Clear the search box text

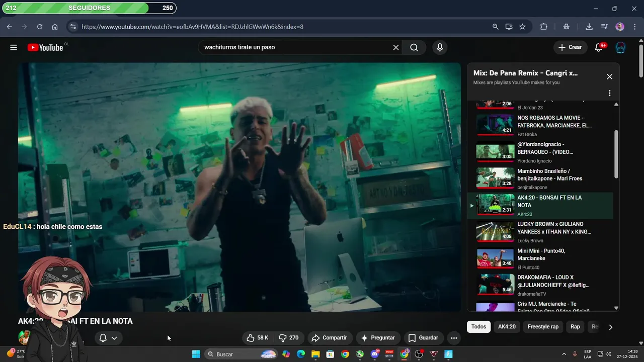click(x=396, y=47)
